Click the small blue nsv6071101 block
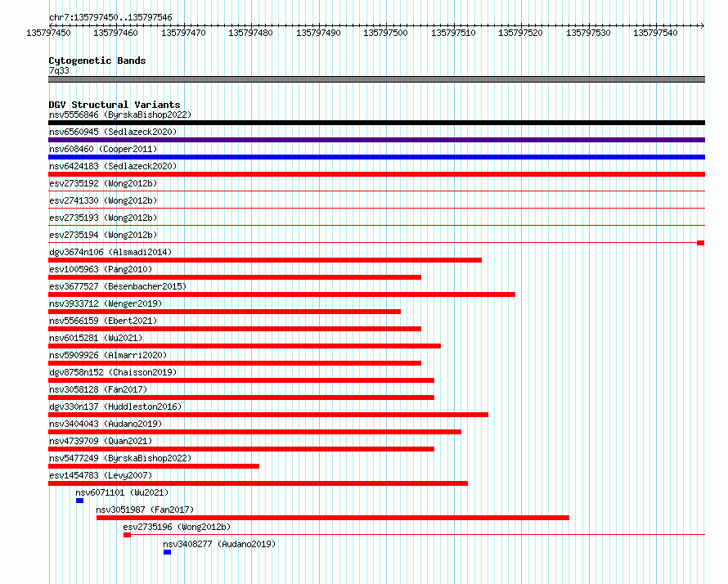 (x=80, y=501)
